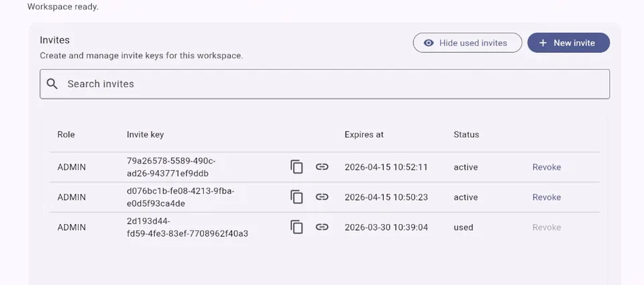Click 'Create and manage invite keys' description
The image size is (644, 285).
[142, 56]
